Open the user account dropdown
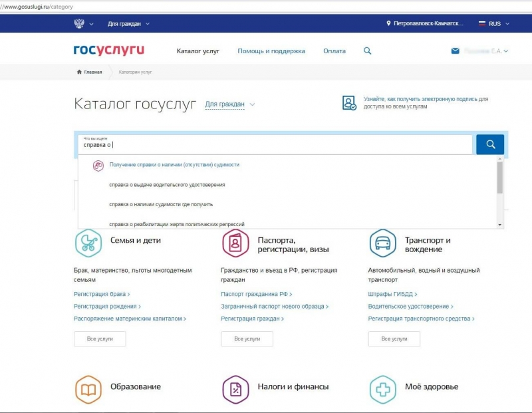The height and width of the screenshot is (413, 532). [486, 51]
